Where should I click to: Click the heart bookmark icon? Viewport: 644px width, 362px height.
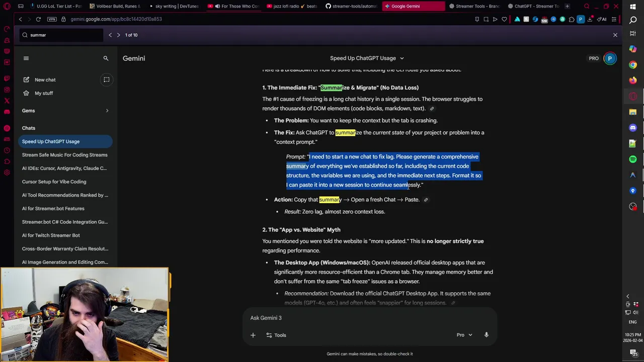point(504,19)
